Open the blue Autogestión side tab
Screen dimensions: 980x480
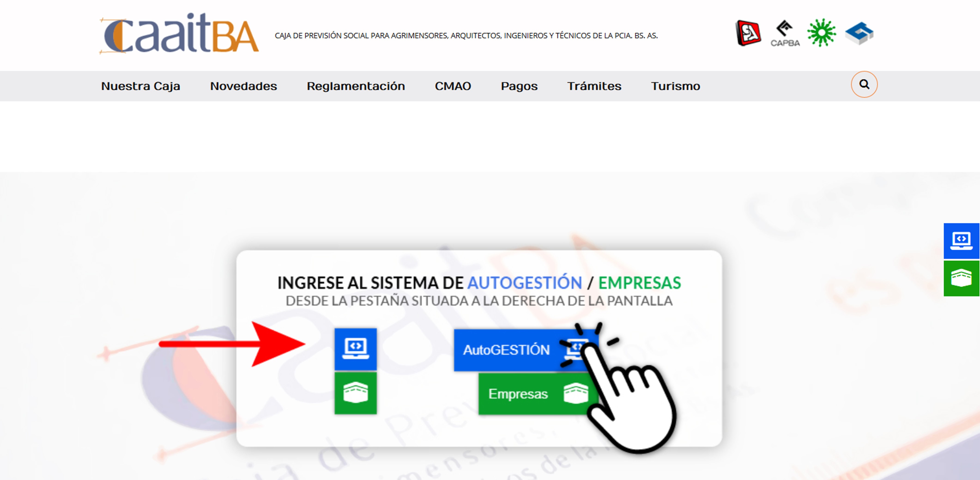point(961,241)
